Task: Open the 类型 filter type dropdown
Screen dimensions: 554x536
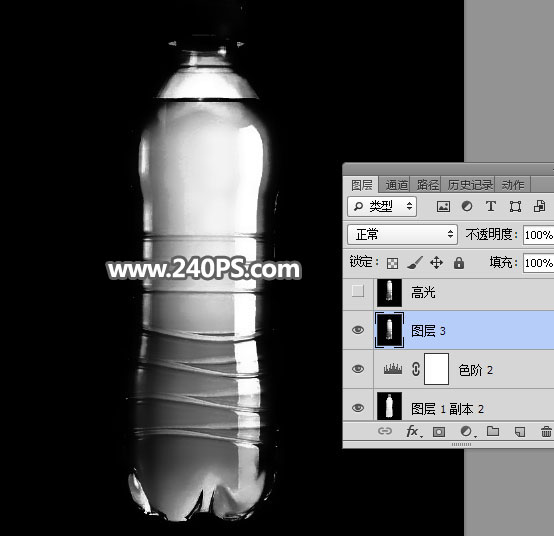Action: point(382,206)
